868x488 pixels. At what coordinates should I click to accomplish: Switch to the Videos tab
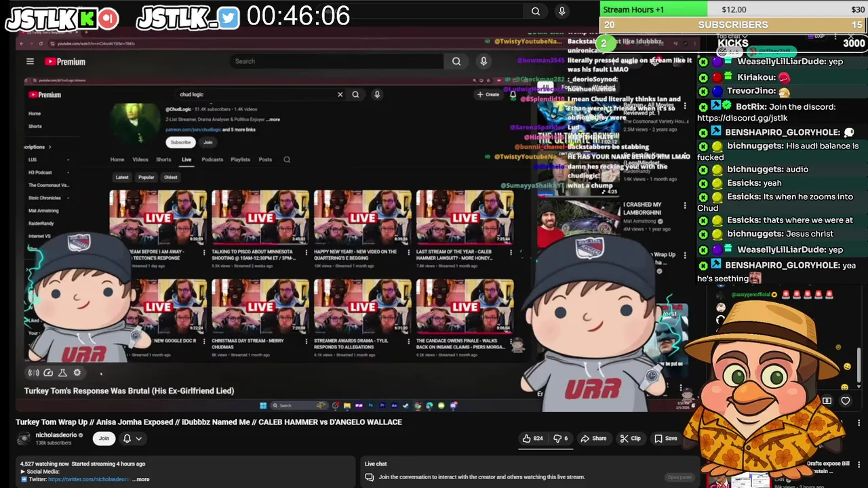140,160
